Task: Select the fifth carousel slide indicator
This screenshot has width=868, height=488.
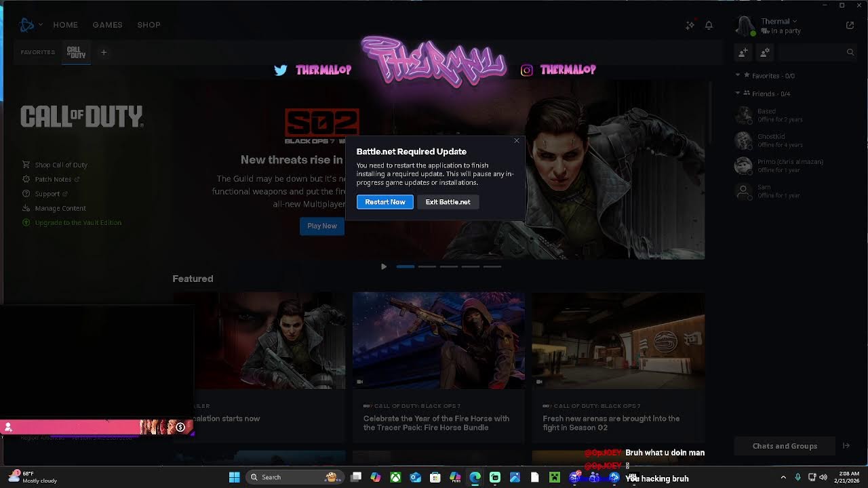Action: (x=492, y=267)
